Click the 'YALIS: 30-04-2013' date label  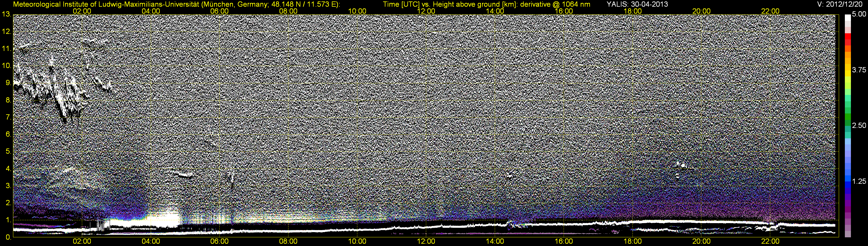point(637,4)
